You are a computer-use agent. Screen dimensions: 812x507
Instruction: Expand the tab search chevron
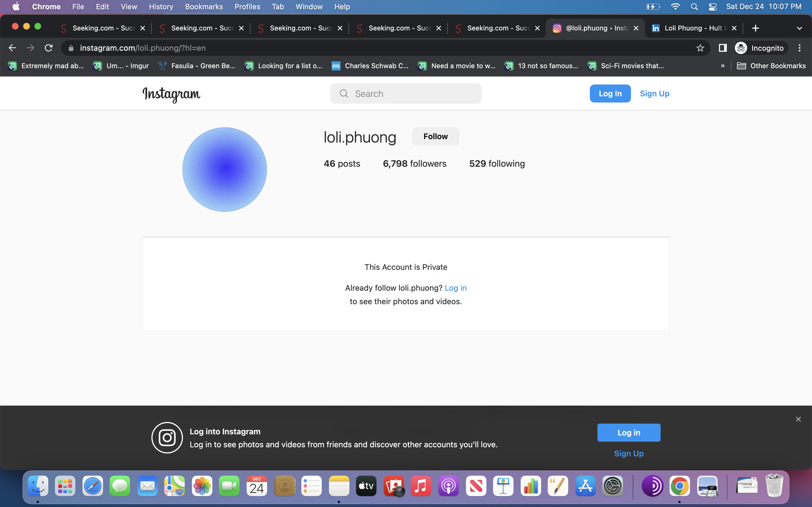pos(799,28)
